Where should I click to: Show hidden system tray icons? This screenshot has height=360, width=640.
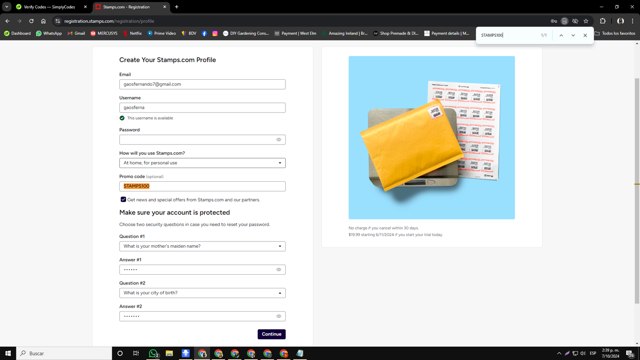coord(559,353)
